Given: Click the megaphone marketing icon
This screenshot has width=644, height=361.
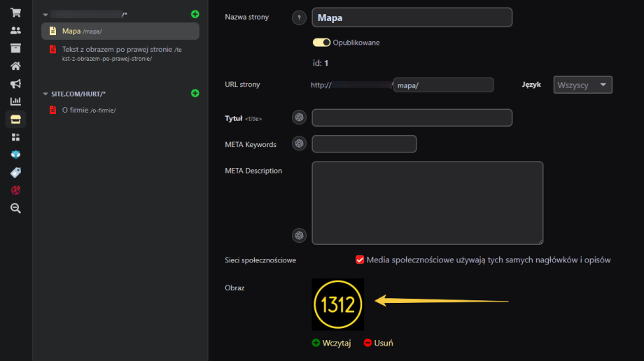Looking at the screenshot, I should (x=15, y=84).
